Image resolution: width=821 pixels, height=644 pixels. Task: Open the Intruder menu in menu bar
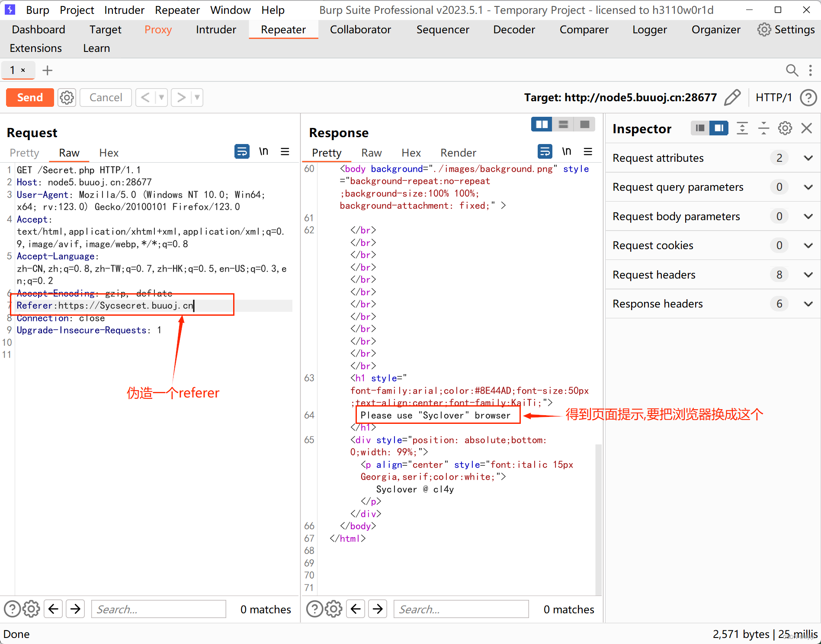click(x=124, y=10)
